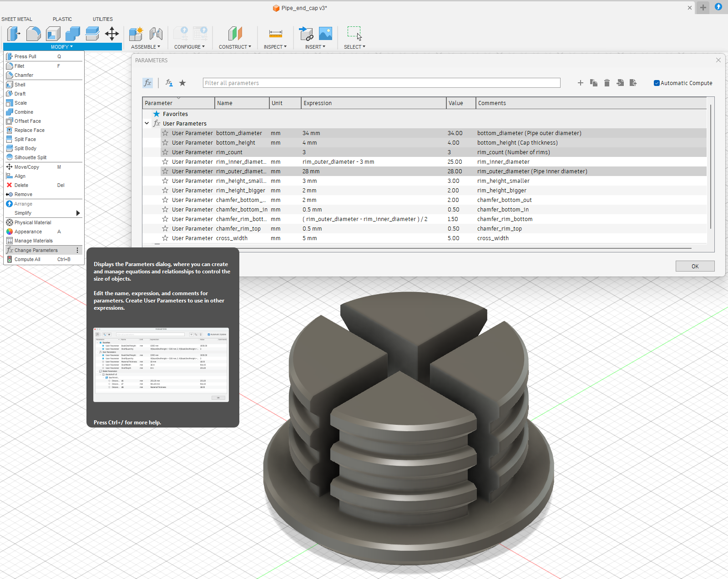The height and width of the screenshot is (579, 728).
Task: Choose Change Parameters from Modify menu
Action: coord(44,250)
